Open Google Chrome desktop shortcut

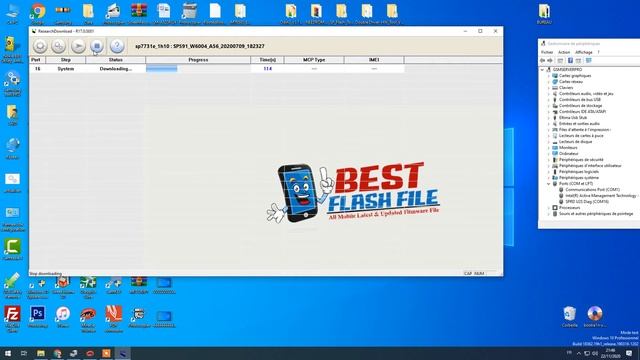coord(38,13)
